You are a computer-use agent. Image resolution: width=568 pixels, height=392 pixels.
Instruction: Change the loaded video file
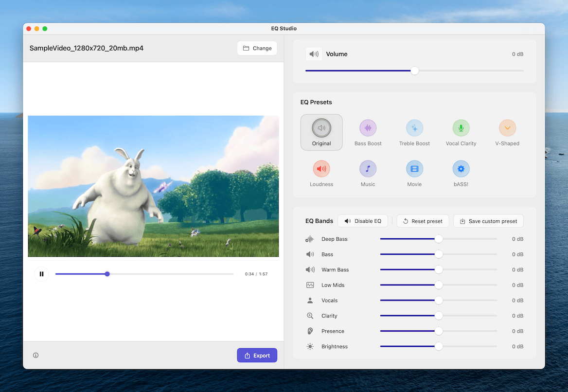pyautogui.click(x=257, y=48)
